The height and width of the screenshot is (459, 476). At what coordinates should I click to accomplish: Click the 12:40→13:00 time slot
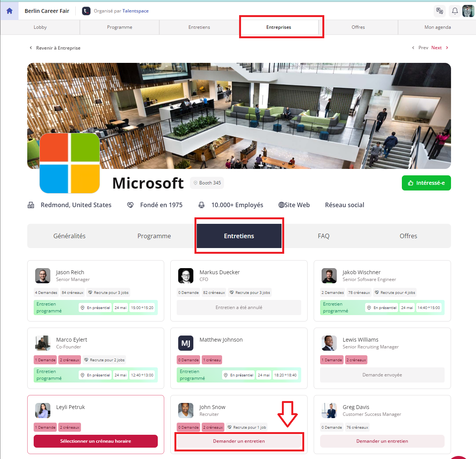(142, 375)
